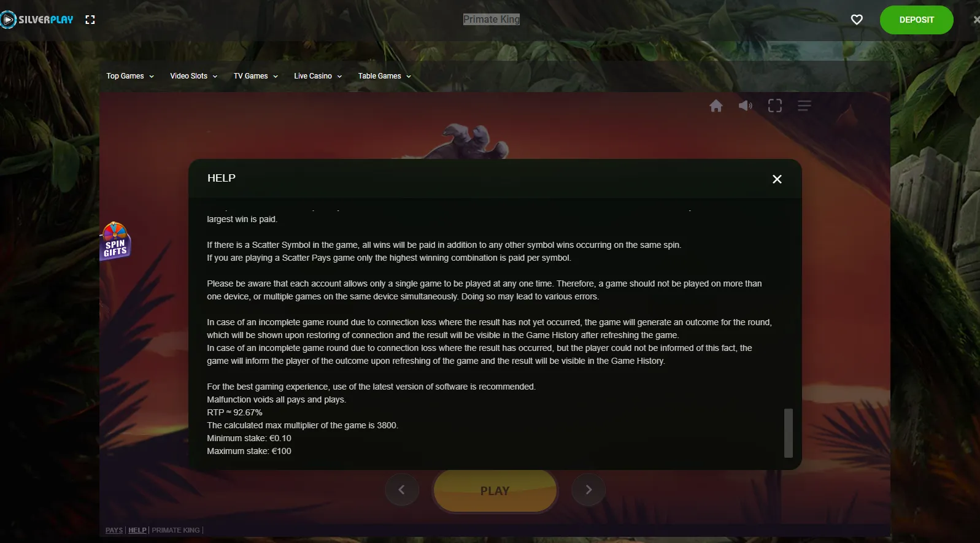The width and height of the screenshot is (980, 543).
Task: Go to next page arrow
Action: tap(588, 490)
